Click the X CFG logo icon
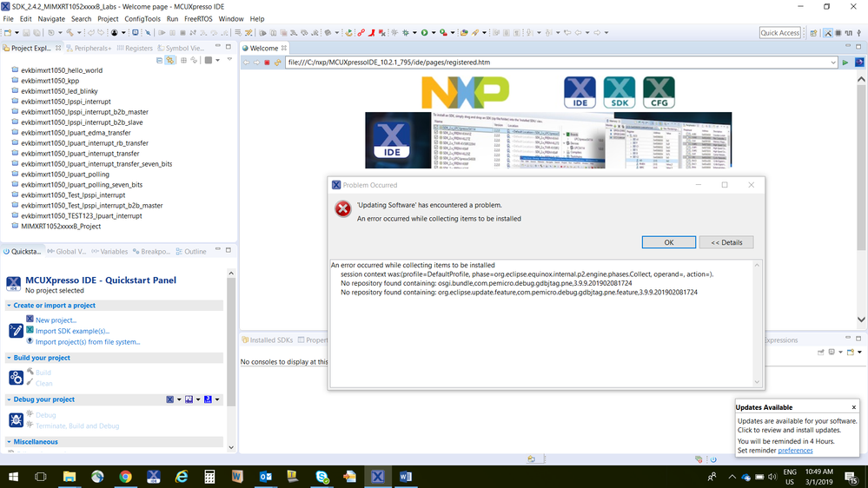This screenshot has width=868, height=488. coord(659,92)
